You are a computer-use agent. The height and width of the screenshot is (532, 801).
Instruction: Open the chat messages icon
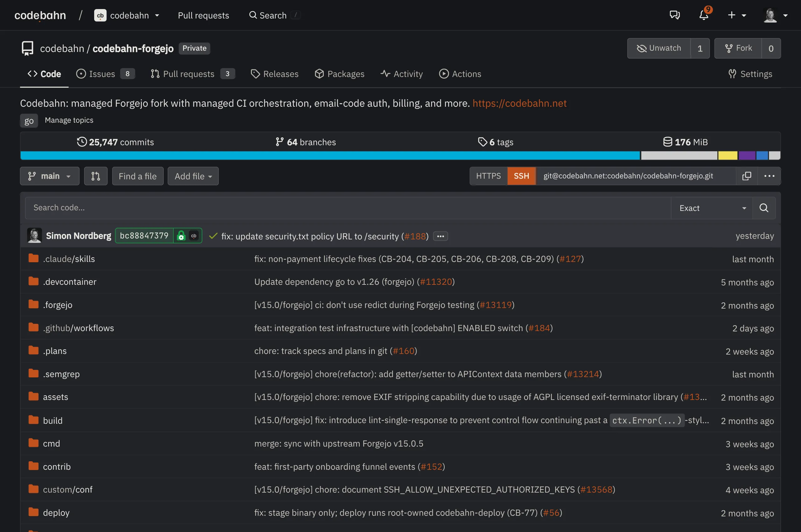pos(675,15)
